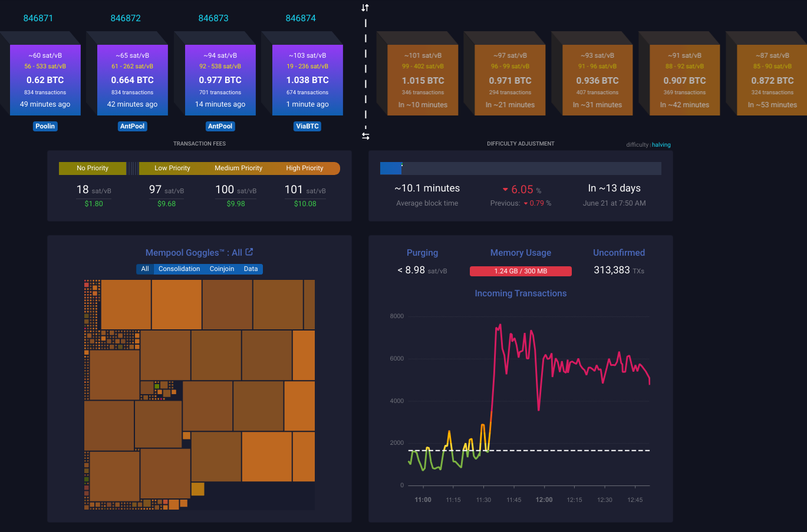
Task: Click the Low Priority fee band
Action: pyautogui.click(x=172, y=168)
